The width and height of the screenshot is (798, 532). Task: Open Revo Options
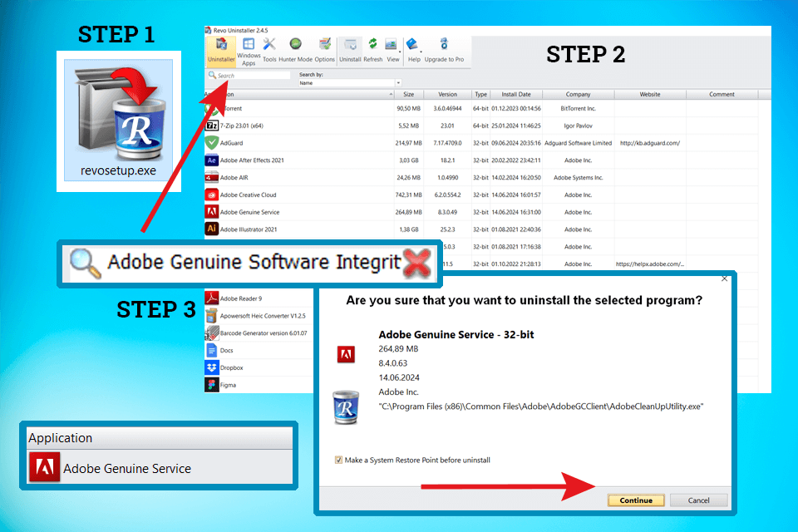[x=324, y=51]
